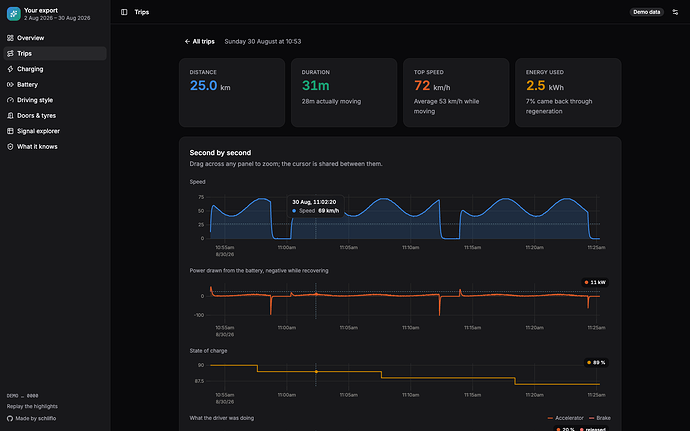This screenshot has height=431, width=690.
Task: Click the Demo data badge
Action: 646,12
